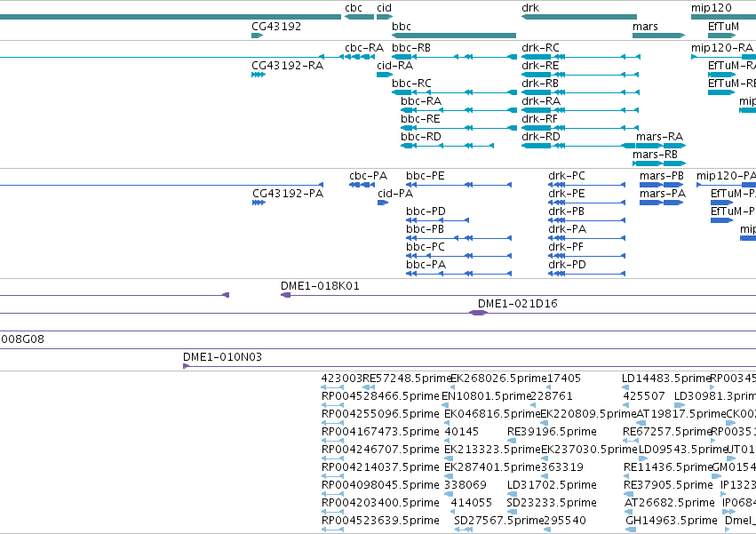Click transcript bbc-RE
The width and height of the screenshot is (756, 534).
pyautogui.click(x=458, y=128)
